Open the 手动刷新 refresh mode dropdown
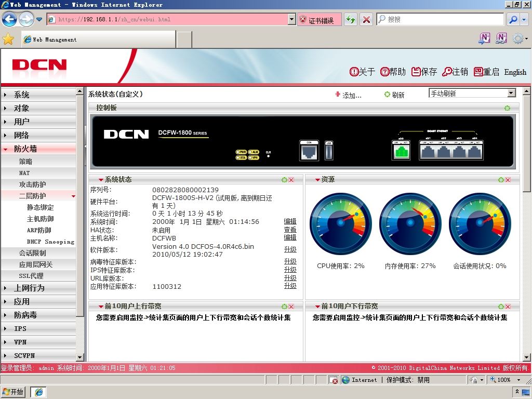 tap(472, 94)
